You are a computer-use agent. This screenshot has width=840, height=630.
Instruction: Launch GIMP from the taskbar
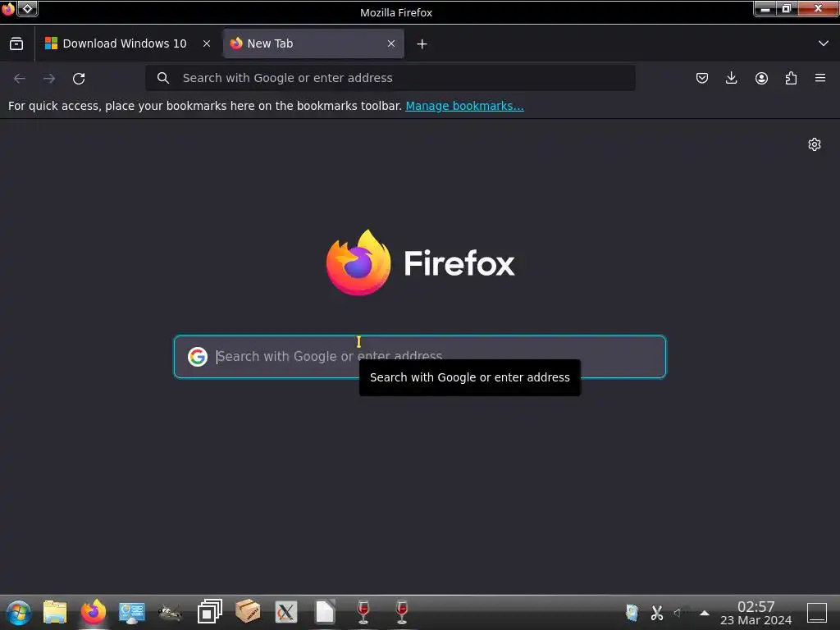171,612
